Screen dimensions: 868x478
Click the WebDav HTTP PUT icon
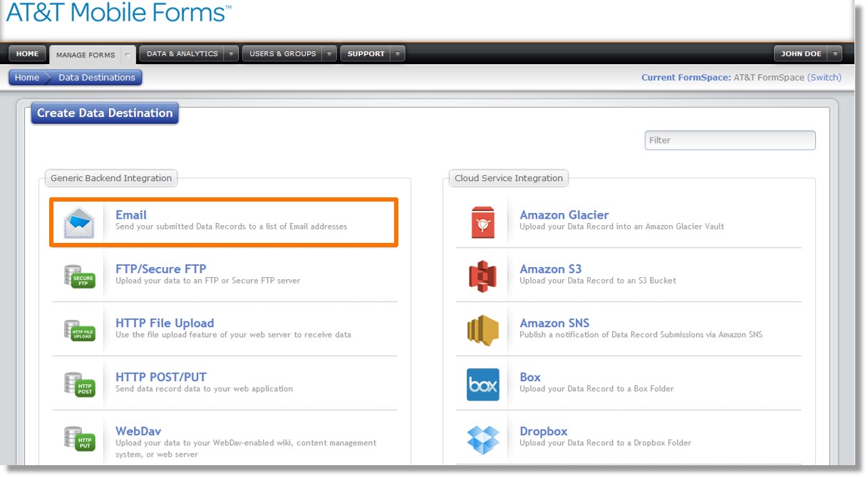(78, 439)
